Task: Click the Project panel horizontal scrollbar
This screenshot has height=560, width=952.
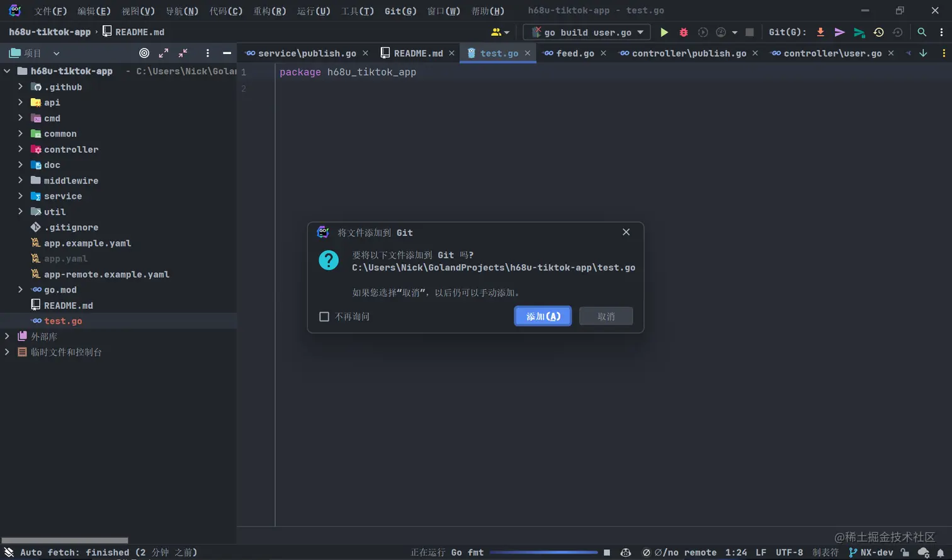Action: [65, 540]
